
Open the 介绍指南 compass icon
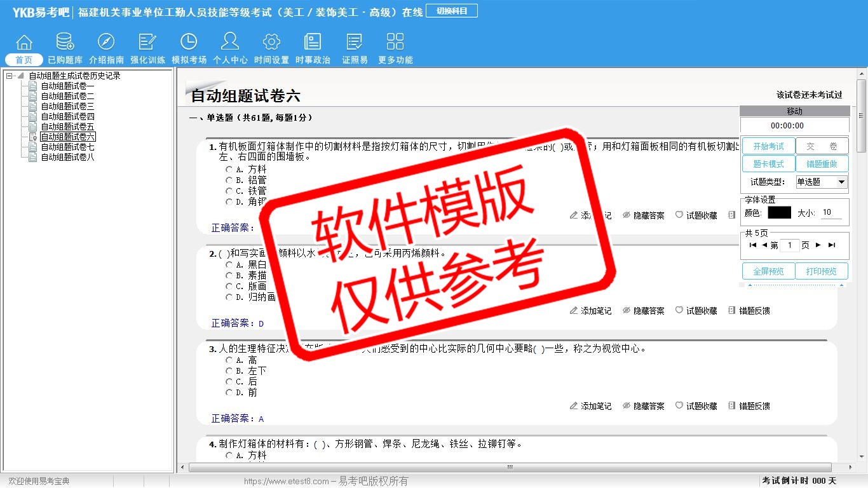pyautogui.click(x=106, y=43)
